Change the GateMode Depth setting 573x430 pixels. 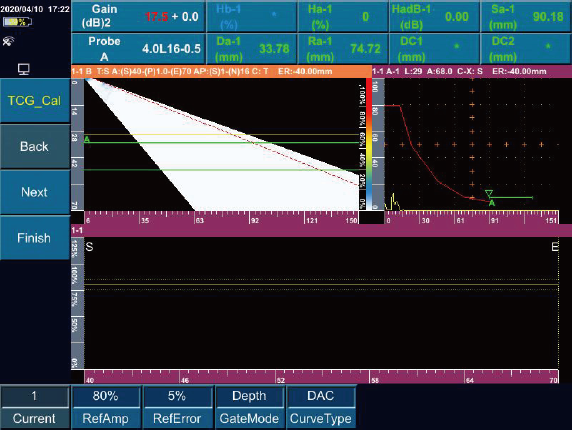[249, 407]
